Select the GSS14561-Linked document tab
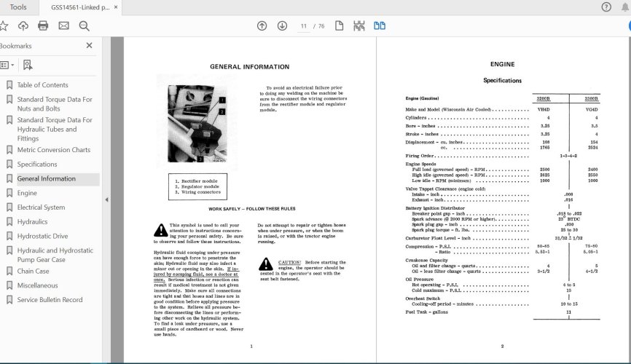This screenshot has height=364, width=631. tap(80, 7)
